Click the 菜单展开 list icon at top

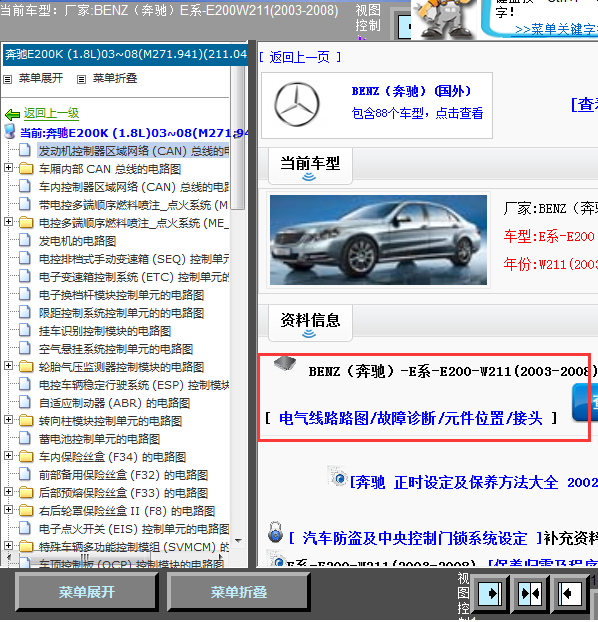8,79
